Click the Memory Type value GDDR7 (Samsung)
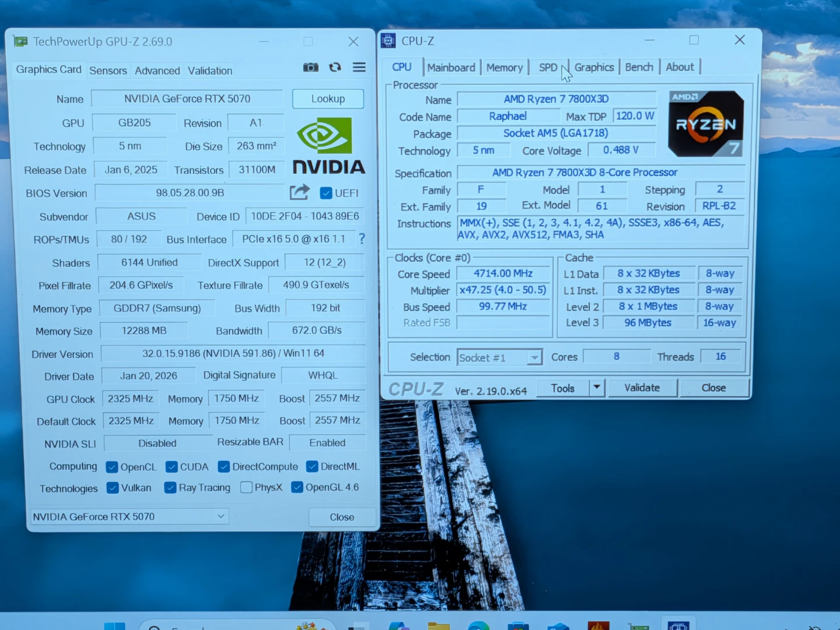This screenshot has height=630, width=840. [x=157, y=308]
